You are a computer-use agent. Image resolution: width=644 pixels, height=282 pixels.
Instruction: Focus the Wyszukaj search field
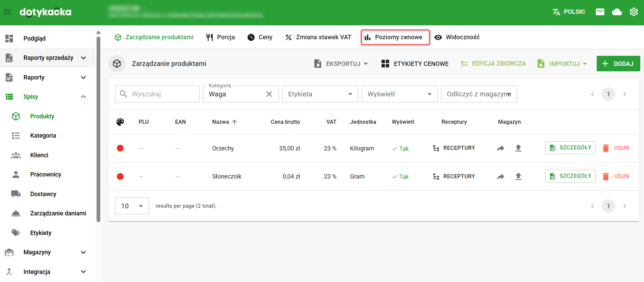coord(157,94)
